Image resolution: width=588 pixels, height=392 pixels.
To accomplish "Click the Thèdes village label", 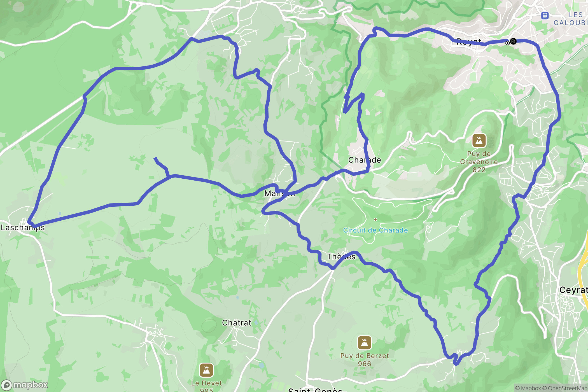I will click(x=341, y=256).
